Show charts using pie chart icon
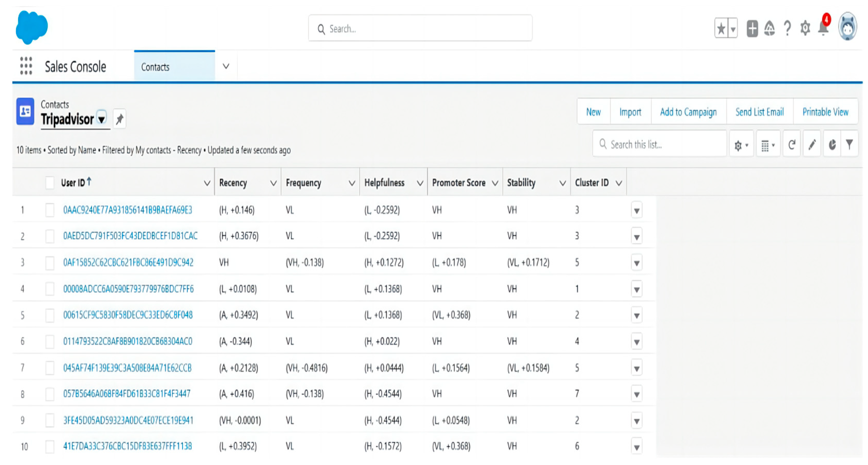Viewport: 868px width, 465px height. (x=832, y=145)
